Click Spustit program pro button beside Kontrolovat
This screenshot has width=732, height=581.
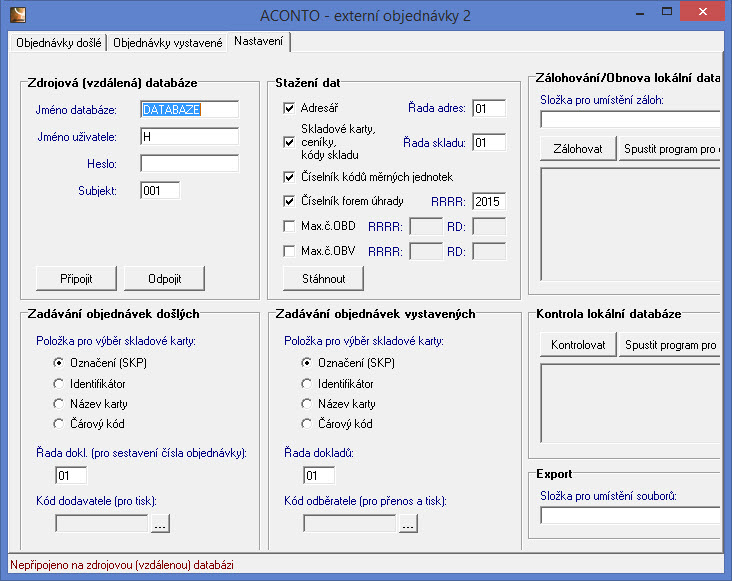(x=670, y=345)
